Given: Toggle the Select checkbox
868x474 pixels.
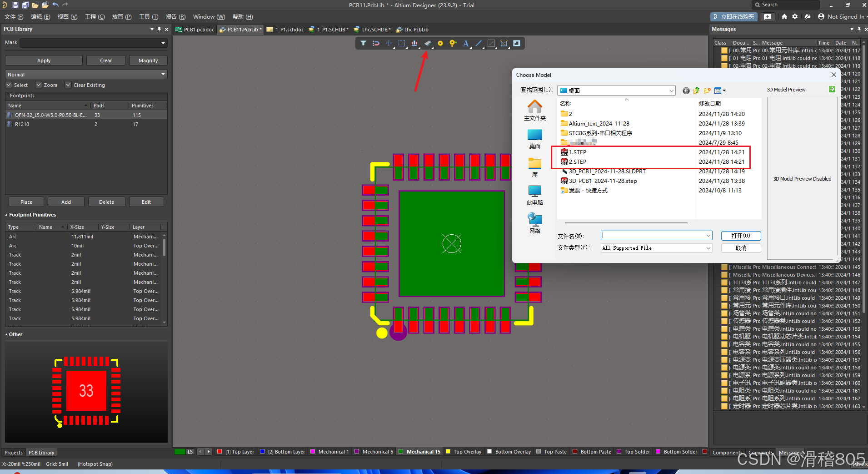Looking at the screenshot, I should 9,85.
